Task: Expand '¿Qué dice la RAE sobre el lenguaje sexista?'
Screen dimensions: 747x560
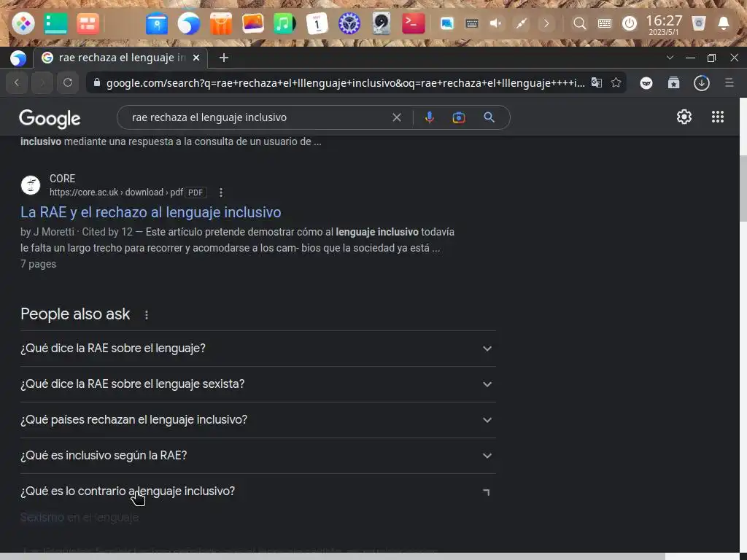Action: [258, 384]
